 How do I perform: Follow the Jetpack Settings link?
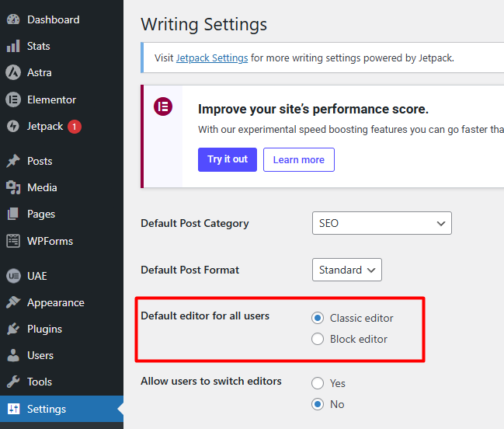coord(212,58)
